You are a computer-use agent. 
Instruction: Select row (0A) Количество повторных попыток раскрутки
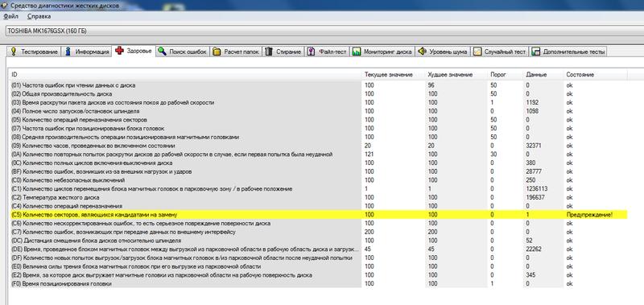click(318, 155)
